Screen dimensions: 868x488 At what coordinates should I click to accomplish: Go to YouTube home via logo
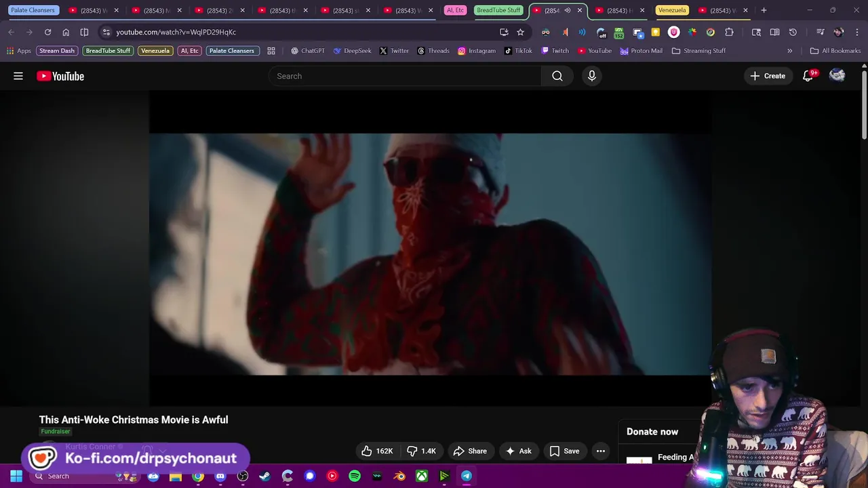tap(60, 76)
